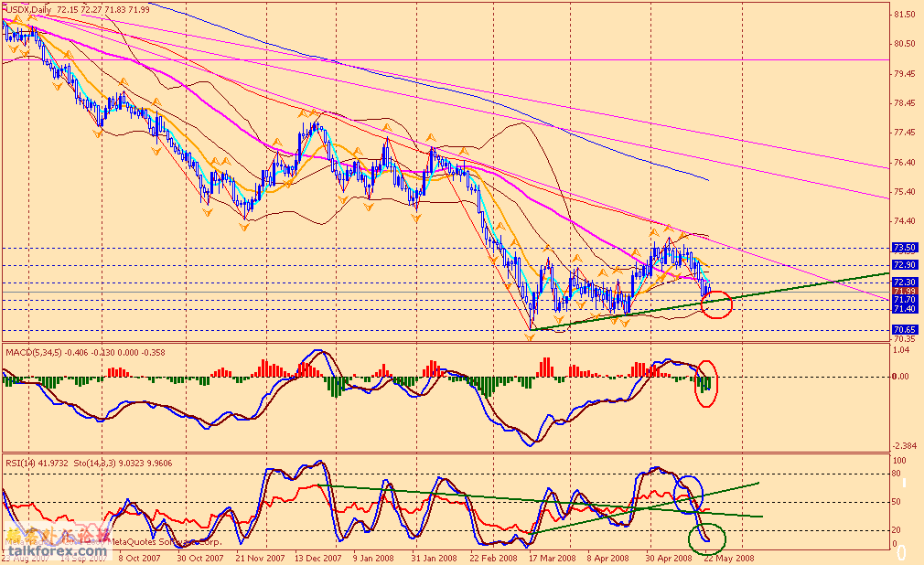Click the 70.35 price axis label
Screen dimensions: 924x565
click(x=905, y=339)
